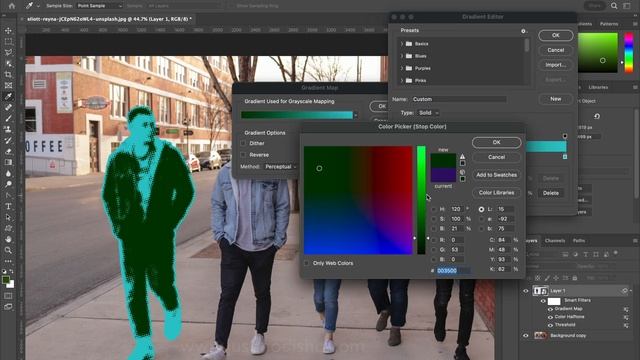Expand the Purples presets folder
This screenshot has width=640, height=360.
(x=402, y=68)
